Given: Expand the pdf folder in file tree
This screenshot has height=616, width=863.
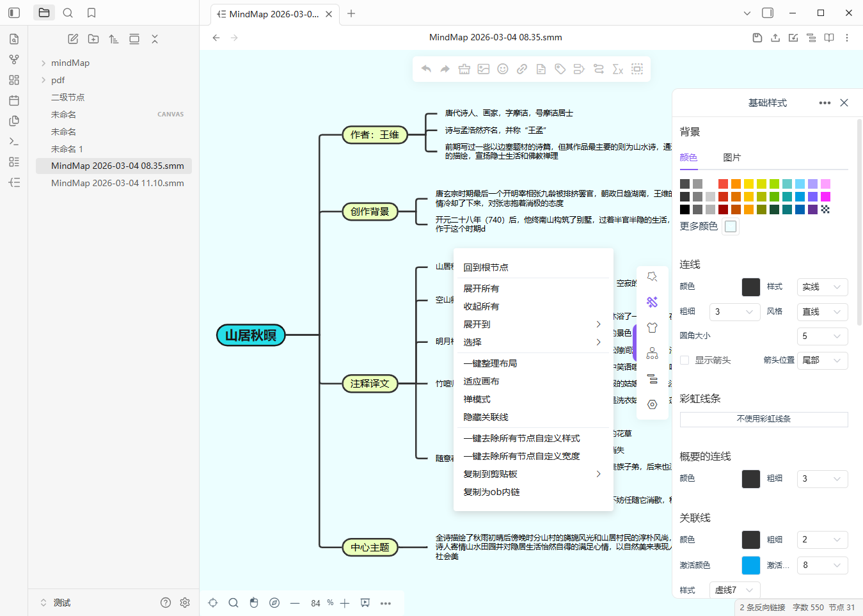Looking at the screenshot, I should 44,80.
